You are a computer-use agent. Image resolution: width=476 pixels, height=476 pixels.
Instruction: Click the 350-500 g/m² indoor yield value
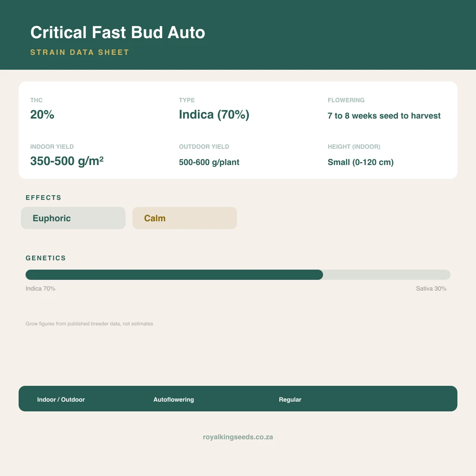coord(67,161)
